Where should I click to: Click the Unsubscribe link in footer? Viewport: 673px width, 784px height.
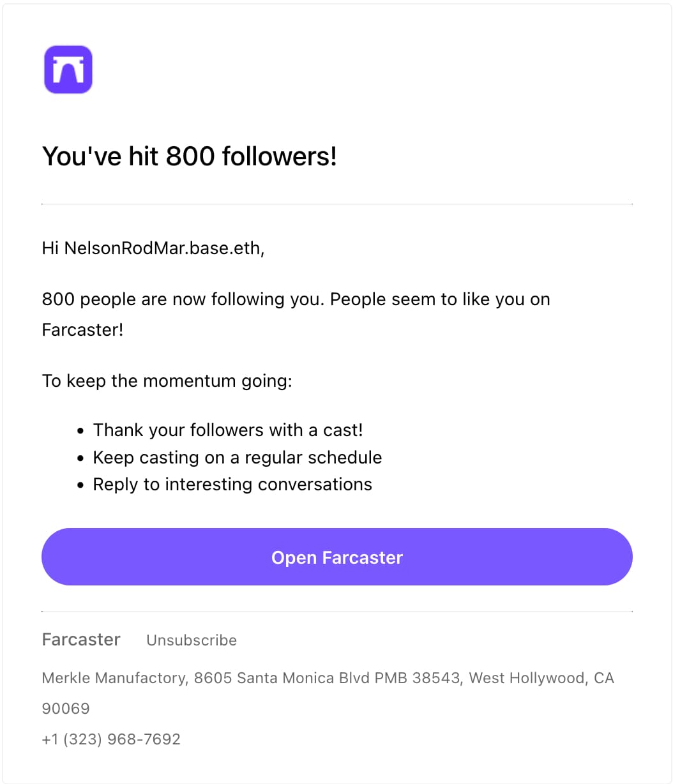point(192,640)
